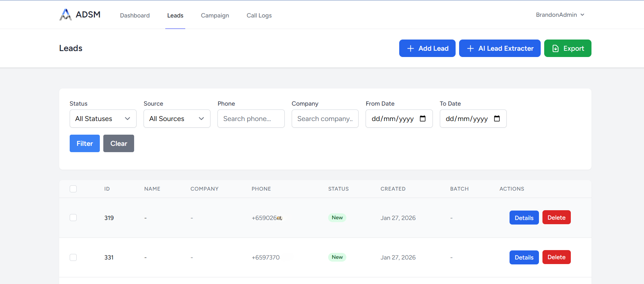Screen dimensions: 644x284
Task: Check the box for lead 331
Action: point(73,257)
